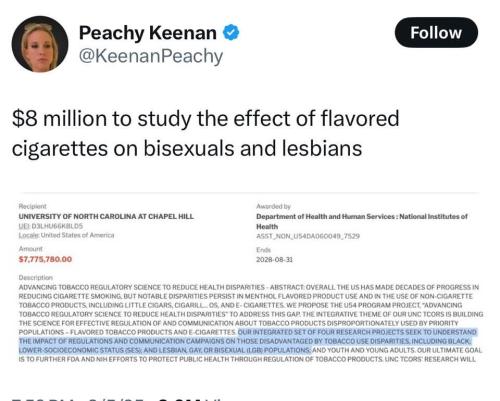Select the ASST_NON_U54DA060049_7529 award ID
This screenshot has height=401, width=500.
click(308, 236)
